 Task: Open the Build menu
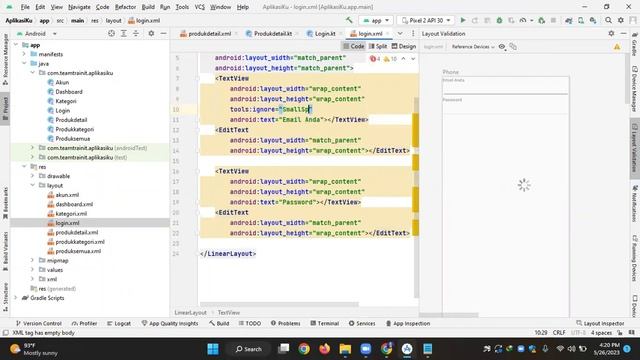point(148,7)
